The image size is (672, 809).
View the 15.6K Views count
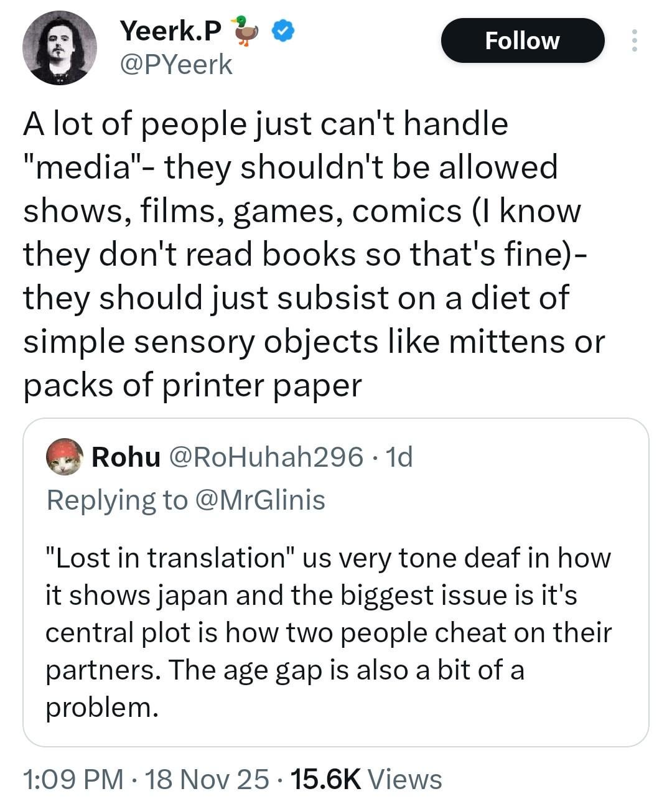(x=325, y=779)
